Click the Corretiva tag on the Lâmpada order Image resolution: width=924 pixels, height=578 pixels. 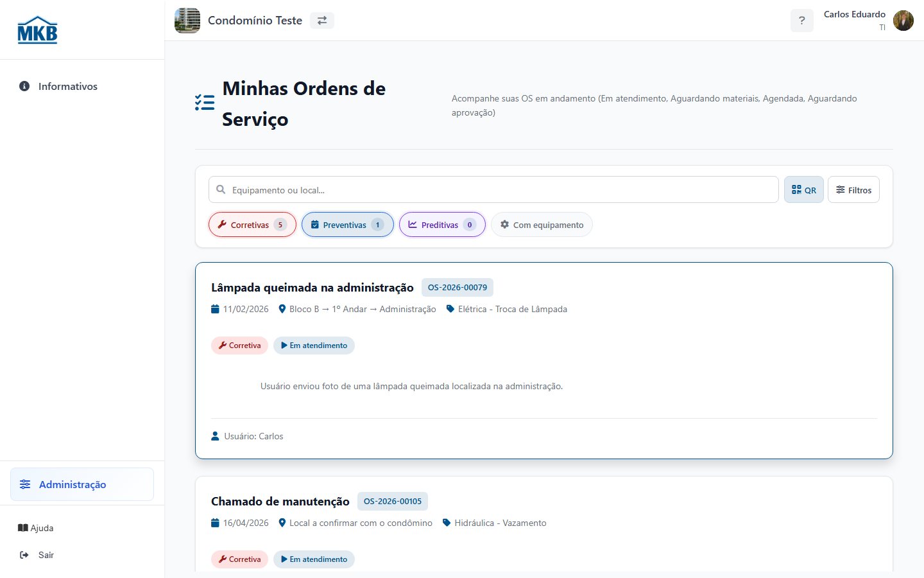point(239,346)
